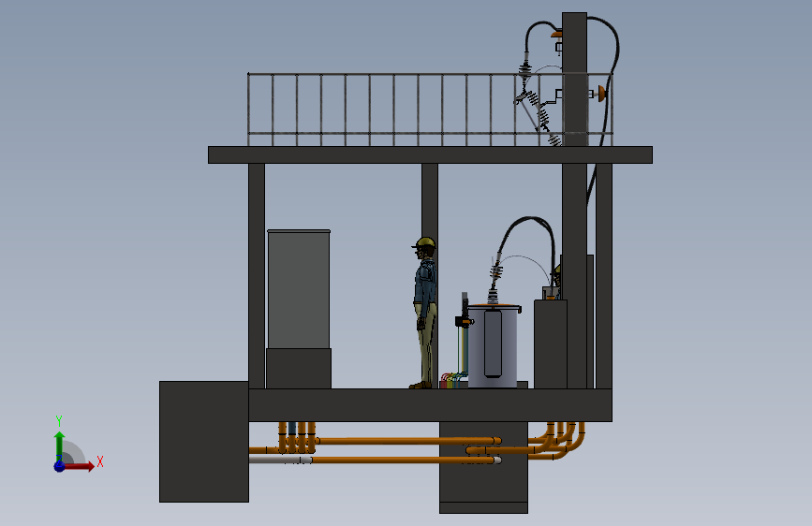Click the red X axis arrow of the orientation triad
Image resolution: width=812 pixels, height=526 pixels.
pyautogui.click(x=79, y=466)
